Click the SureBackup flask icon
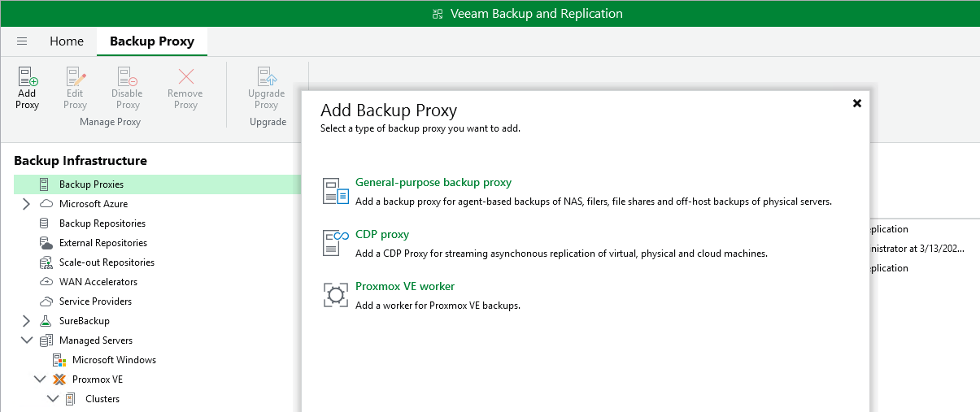The image size is (980, 412). 46,321
